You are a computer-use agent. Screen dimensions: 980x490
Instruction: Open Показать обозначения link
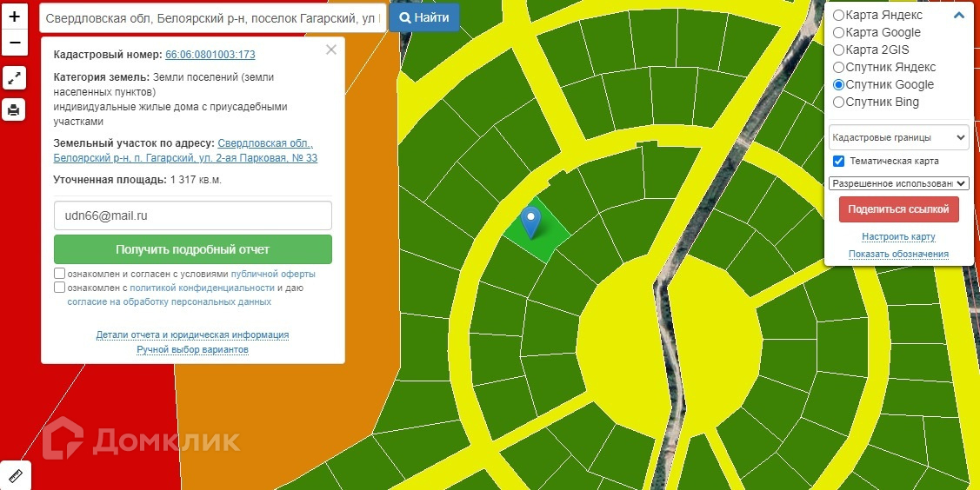click(x=898, y=254)
